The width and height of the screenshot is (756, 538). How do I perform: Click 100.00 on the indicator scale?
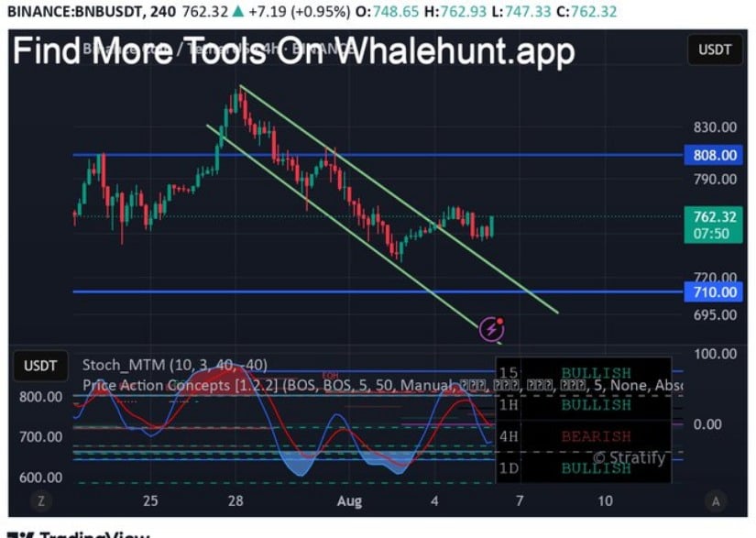[715, 354]
